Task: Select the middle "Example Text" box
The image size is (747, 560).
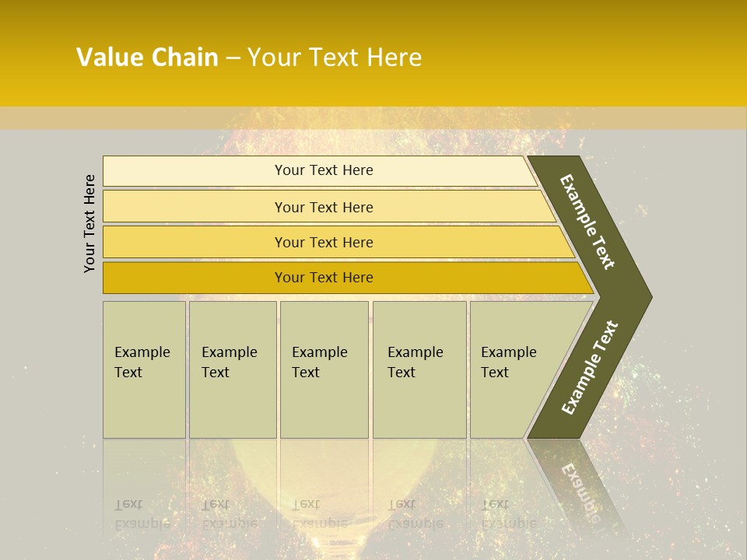Action: coord(324,369)
